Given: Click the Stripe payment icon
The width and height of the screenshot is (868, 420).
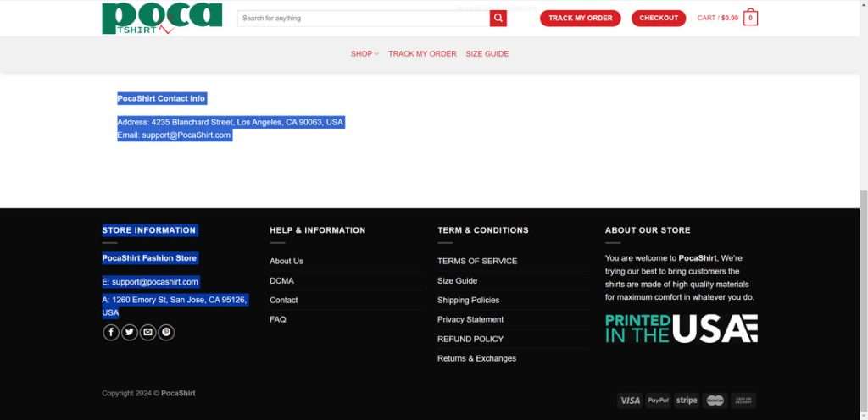Looking at the screenshot, I should (687, 401).
